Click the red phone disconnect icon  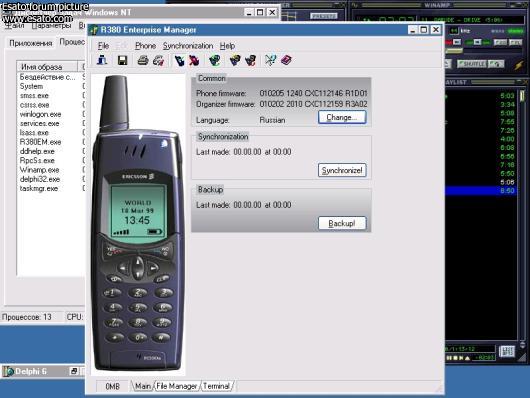pos(194,61)
